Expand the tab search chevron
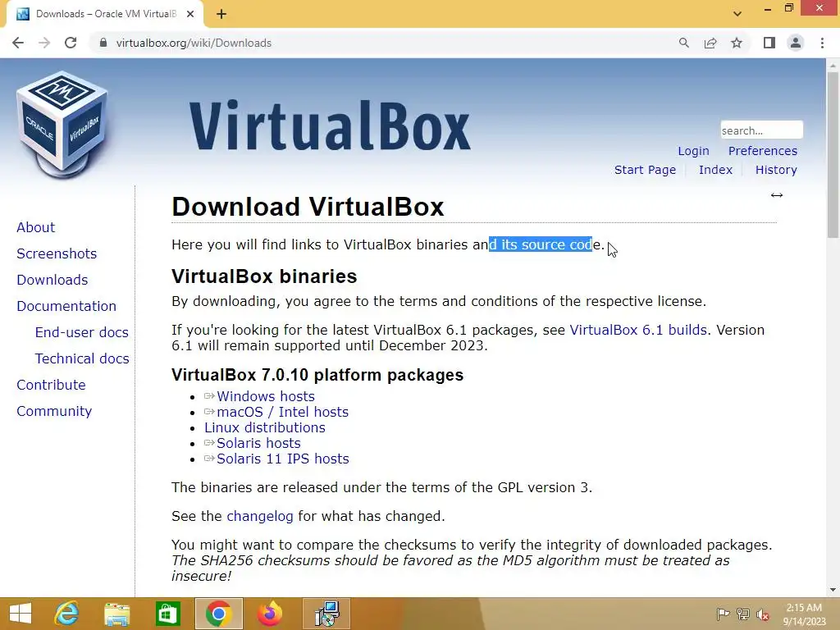Image resolution: width=840 pixels, height=630 pixels. click(737, 14)
